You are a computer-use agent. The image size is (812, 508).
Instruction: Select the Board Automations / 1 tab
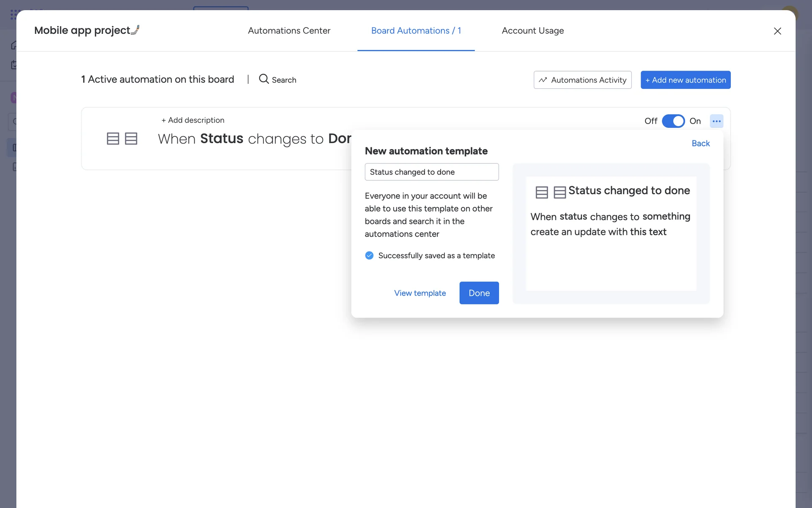(x=416, y=30)
